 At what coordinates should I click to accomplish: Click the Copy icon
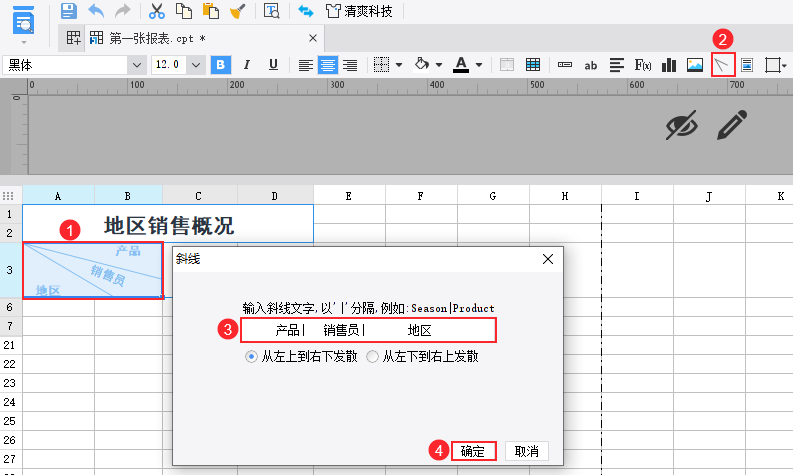(x=184, y=11)
